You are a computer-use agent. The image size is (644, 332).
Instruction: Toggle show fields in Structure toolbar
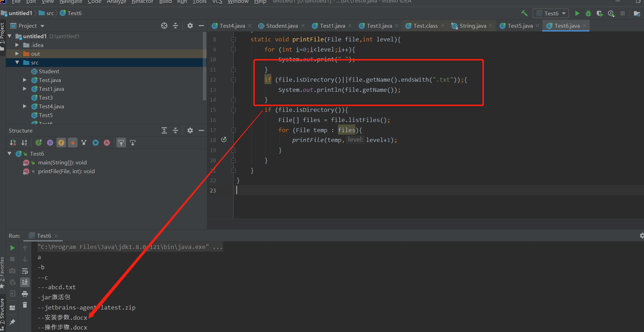[x=61, y=143]
